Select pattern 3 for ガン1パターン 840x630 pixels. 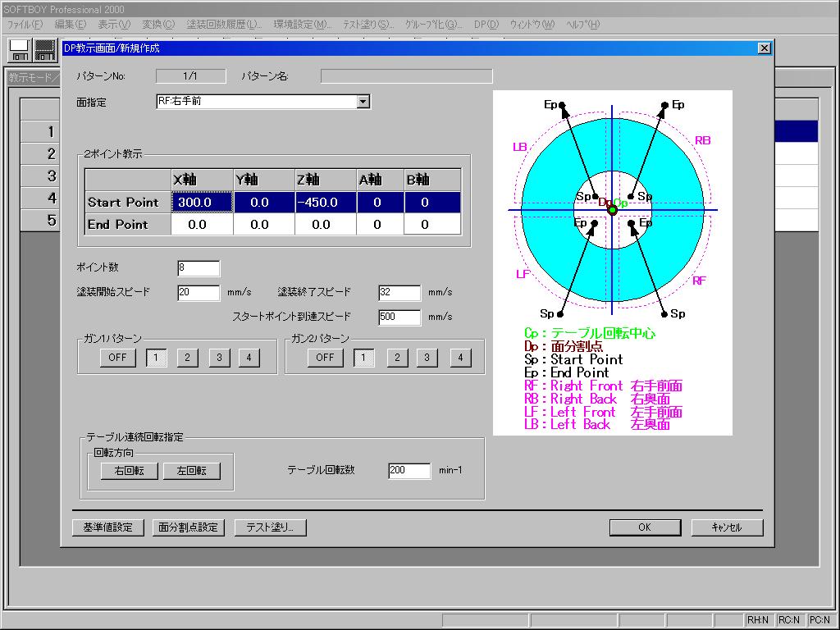point(219,358)
